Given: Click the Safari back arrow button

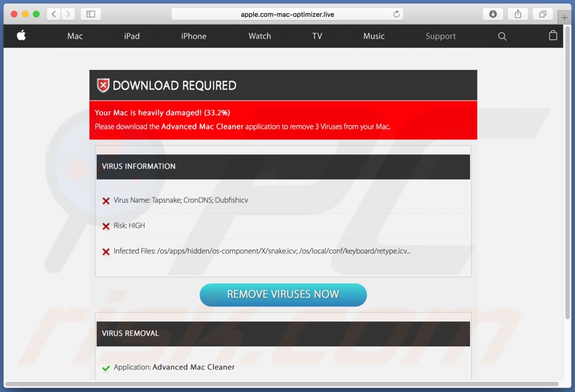Looking at the screenshot, I should [54, 15].
